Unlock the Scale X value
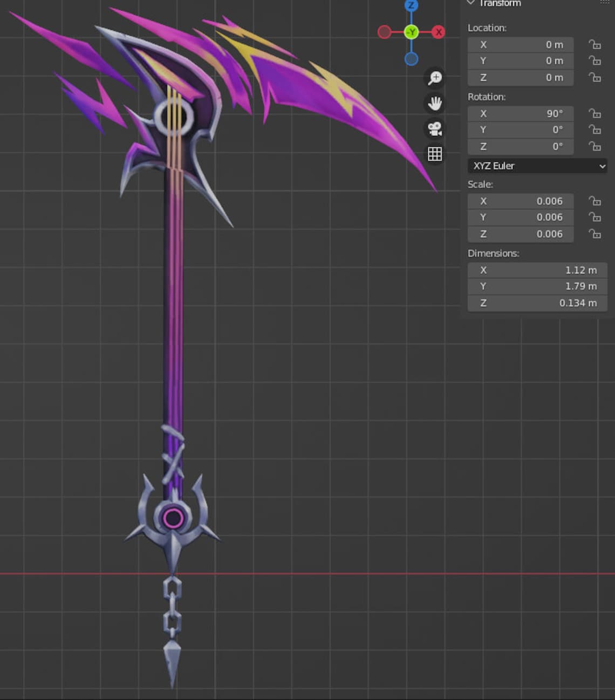 point(595,201)
